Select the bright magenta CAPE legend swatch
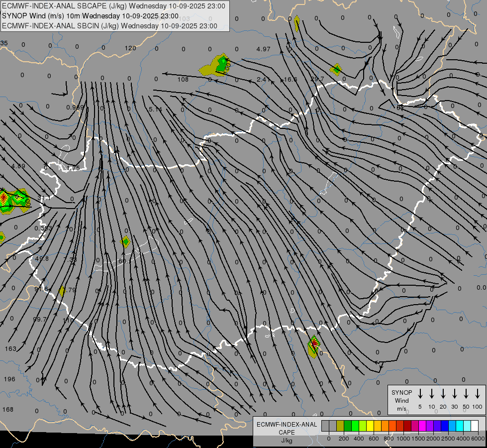This screenshot has height=448, width=487. pyautogui.click(x=422, y=426)
